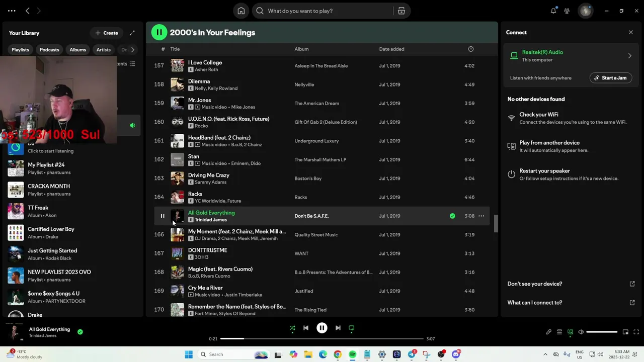The width and height of the screenshot is (644, 362).
Task: Open the three-dot app menu
Action: (12, 11)
